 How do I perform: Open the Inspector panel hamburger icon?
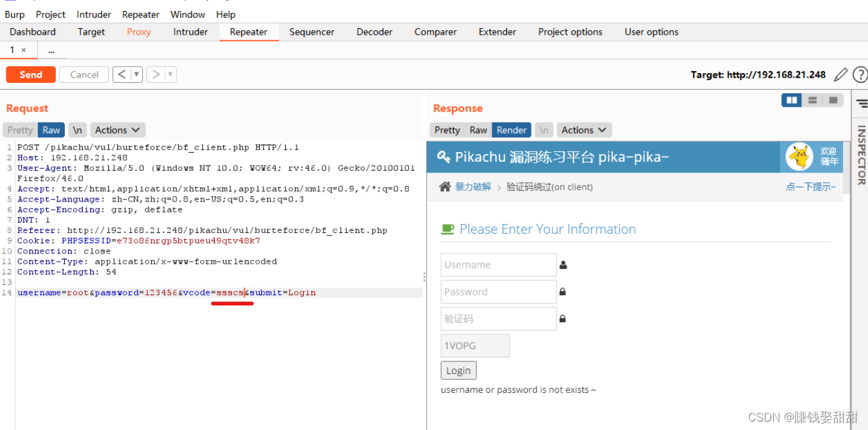pyautogui.click(x=862, y=103)
